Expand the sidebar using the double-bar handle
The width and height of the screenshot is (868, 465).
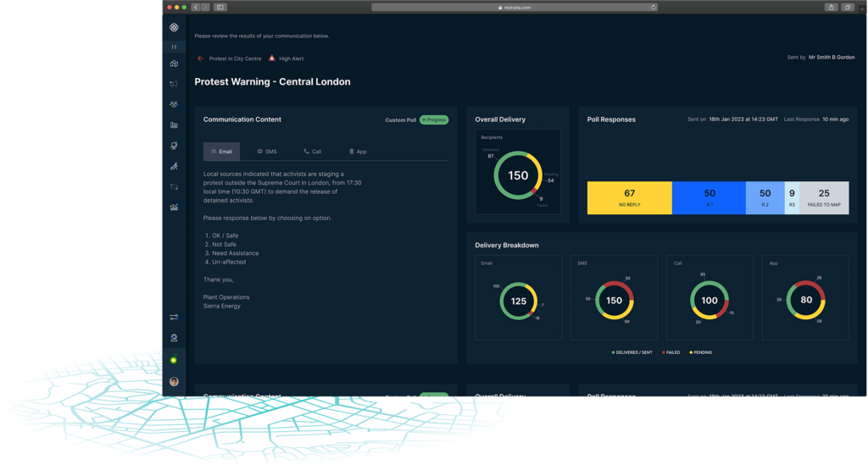[174, 47]
